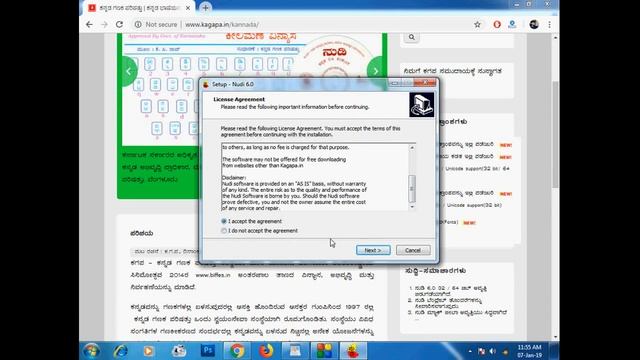Screen dimensions: 640x360
Task: Close the Kagapa browser tab
Action: [x=188, y=8]
